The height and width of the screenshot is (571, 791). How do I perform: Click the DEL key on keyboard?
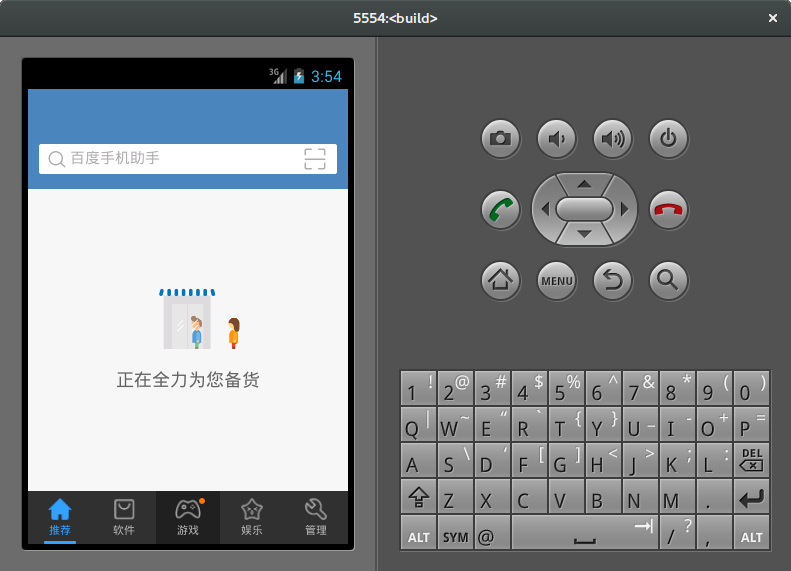click(752, 460)
